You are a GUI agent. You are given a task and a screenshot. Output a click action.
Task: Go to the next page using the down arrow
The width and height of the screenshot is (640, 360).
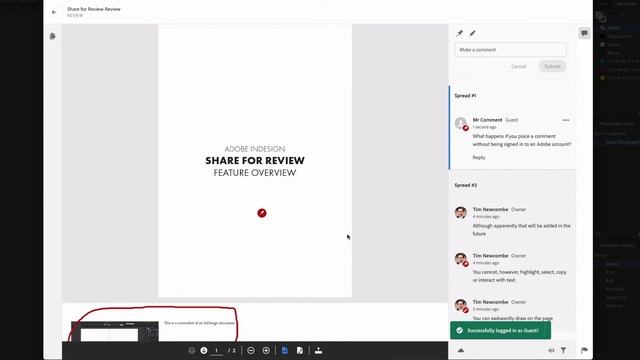204,351
